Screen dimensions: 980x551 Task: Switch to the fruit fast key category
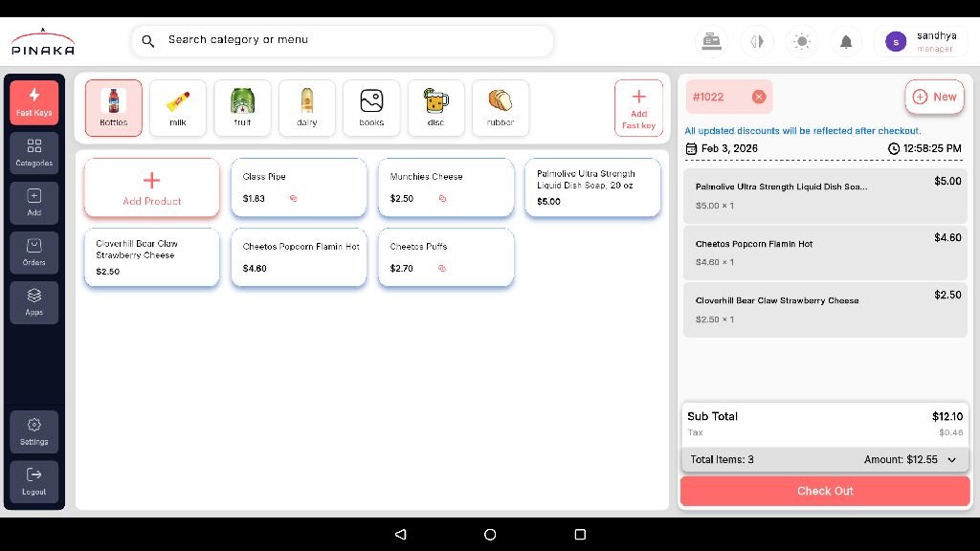[x=242, y=107]
